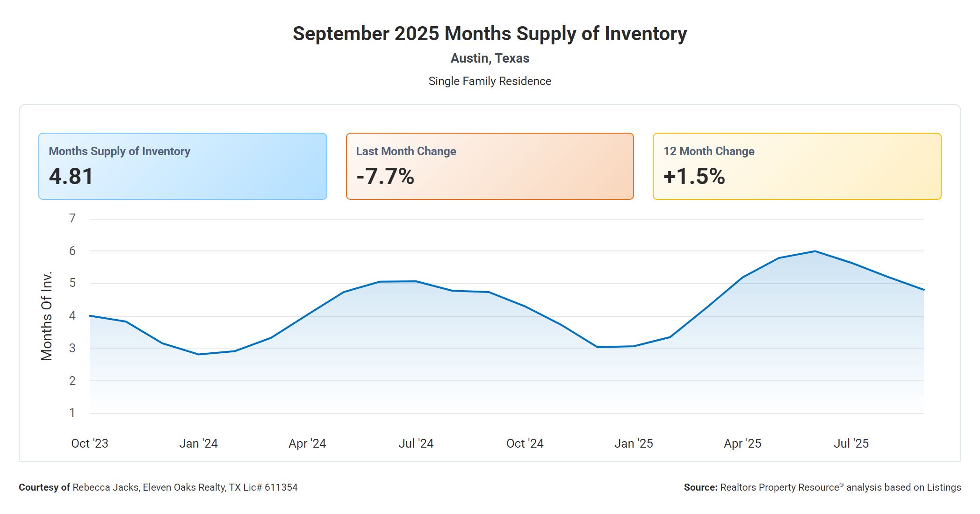Click the Months Of Inv. y-axis title
The height and width of the screenshot is (514, 980).
tap(47, 316)
